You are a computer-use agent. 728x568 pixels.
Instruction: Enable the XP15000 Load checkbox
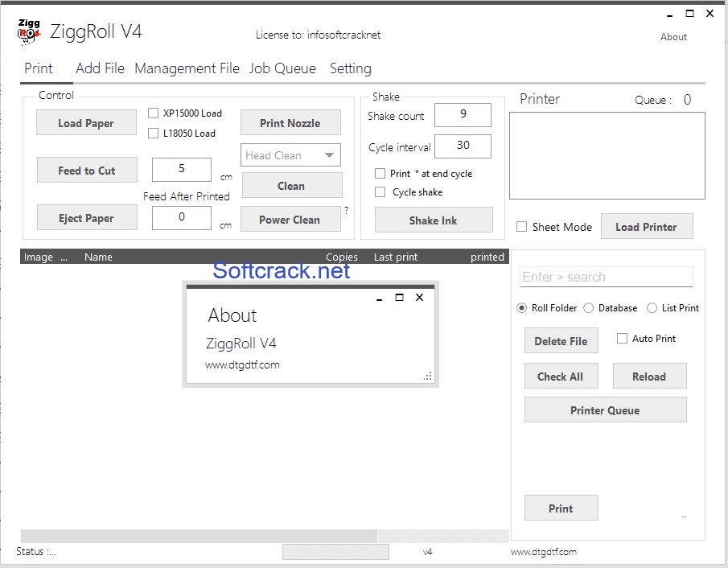pos(153,113)
